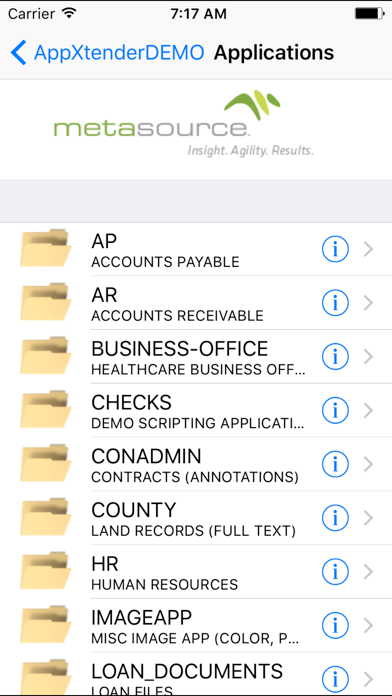392x696 pixels.
Task: Select the IMAGEAPP row title
Action: coord(142,617)
